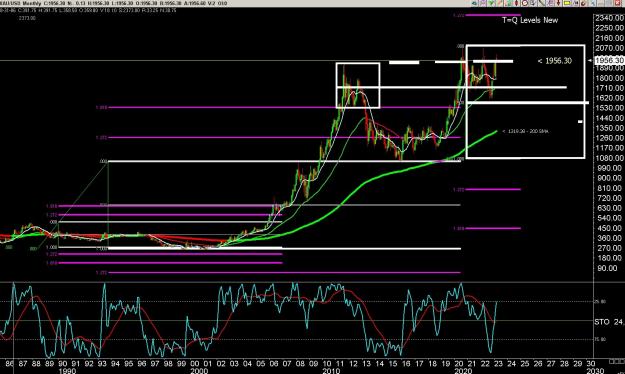Screen dimensions: 625x374
Task: Click the 1620.00 price axis label
Action: [609, 98]
